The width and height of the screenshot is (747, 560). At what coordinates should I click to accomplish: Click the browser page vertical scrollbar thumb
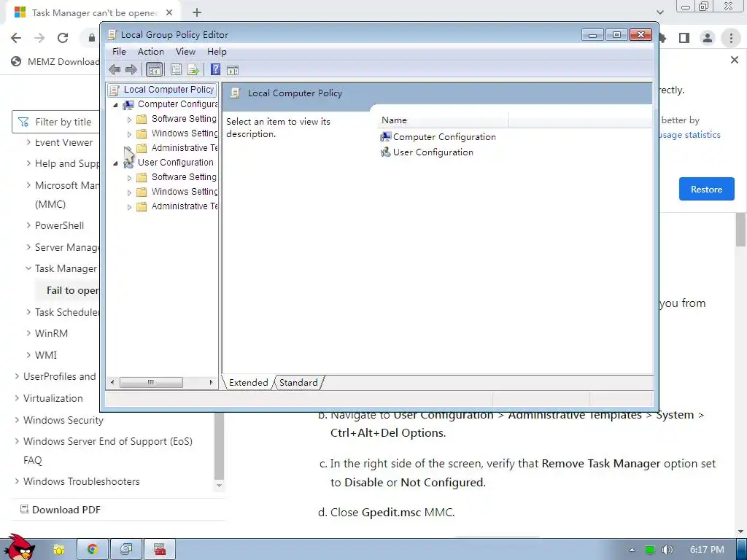[x=740, y=230]
